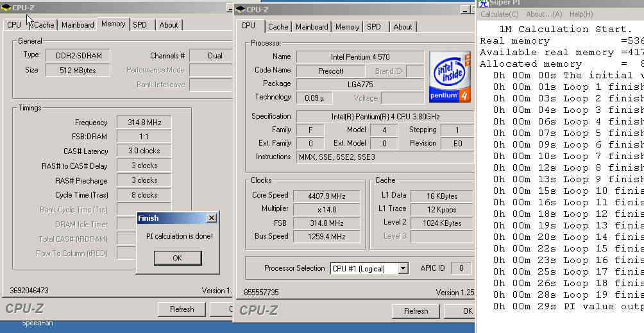Click the APIC ID field
This screenshot has height=333, width=644.
coord(461,268)
